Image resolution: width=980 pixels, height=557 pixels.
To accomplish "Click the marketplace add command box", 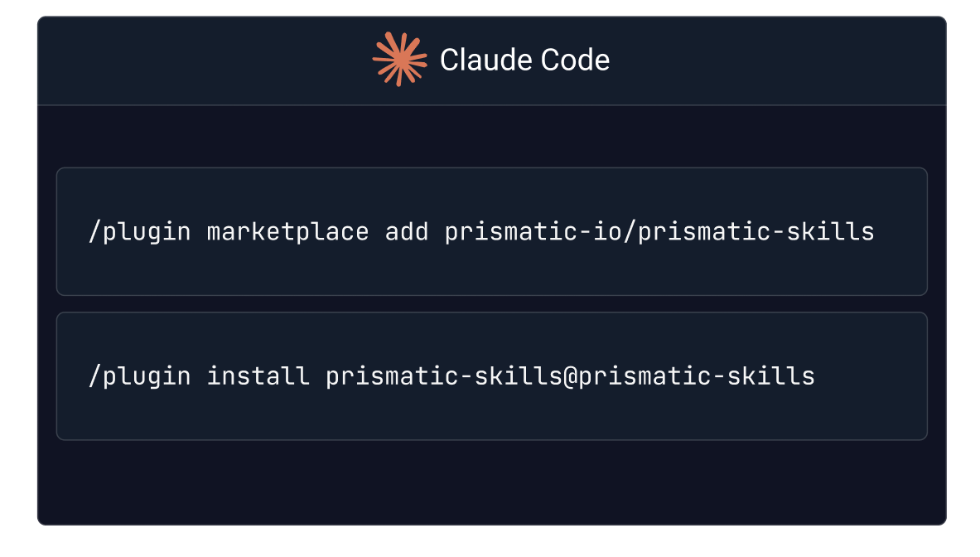I will (x=492, y=231).
